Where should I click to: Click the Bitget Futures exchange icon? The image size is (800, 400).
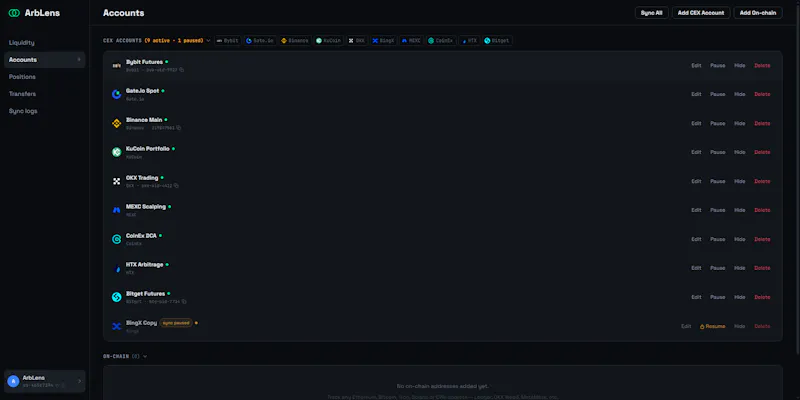pos(116,297)
